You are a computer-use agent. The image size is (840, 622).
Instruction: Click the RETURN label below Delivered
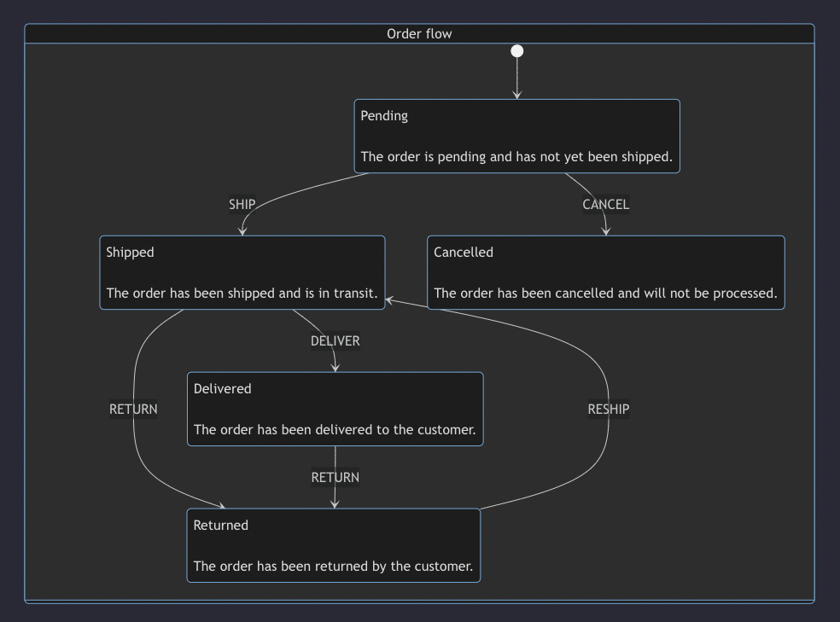pos(334,477)
